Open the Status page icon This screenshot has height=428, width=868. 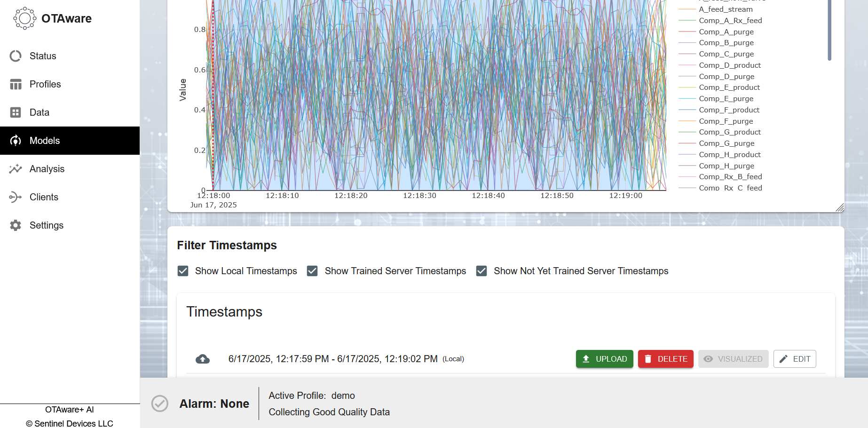tap(16, 56)
